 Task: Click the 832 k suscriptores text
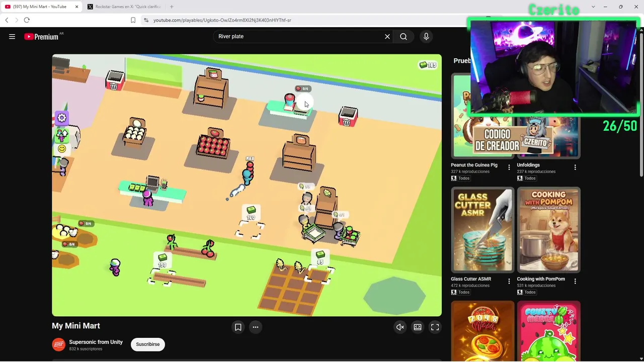86,349
